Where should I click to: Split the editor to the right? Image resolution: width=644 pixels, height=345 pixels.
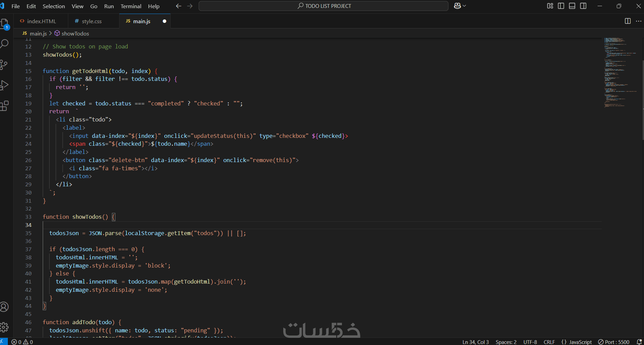pos(628,21)
